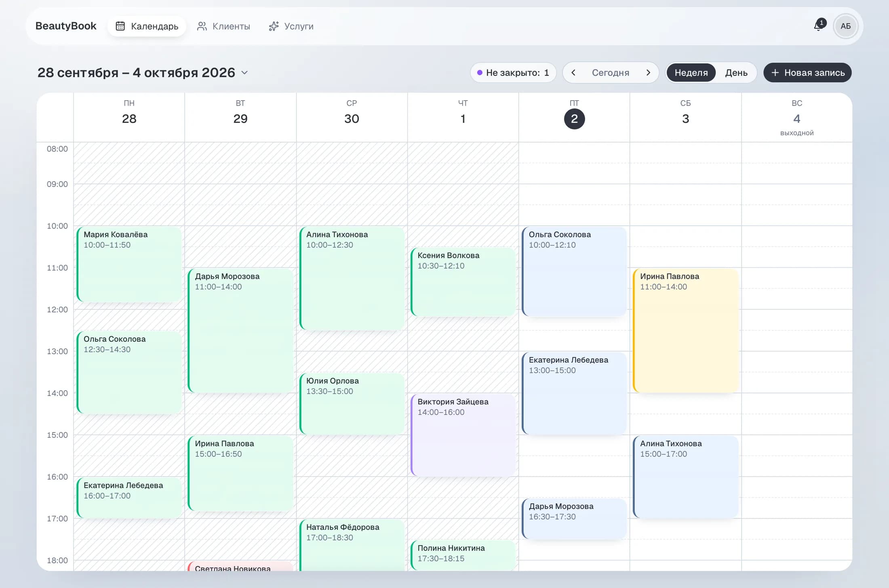889x588 pixels.
Task: Open Наталья Фёдорова 17:00–18:30 appointment
Action: tap(352, 545)
